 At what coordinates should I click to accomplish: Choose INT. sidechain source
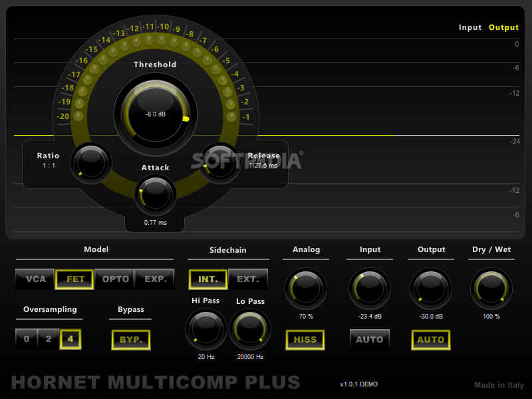pyautogui.click(x=208, y=279)
